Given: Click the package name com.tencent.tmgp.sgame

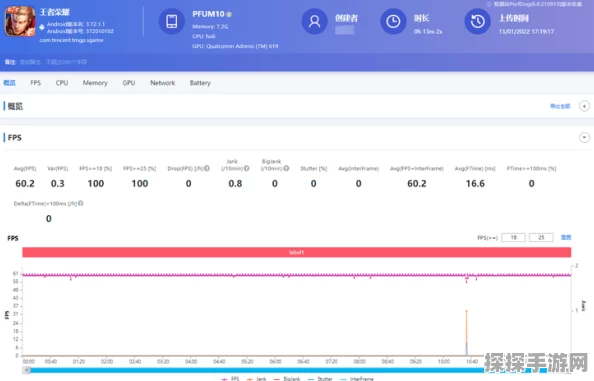Looking at the screenshot, I should [x=71, y=40].
